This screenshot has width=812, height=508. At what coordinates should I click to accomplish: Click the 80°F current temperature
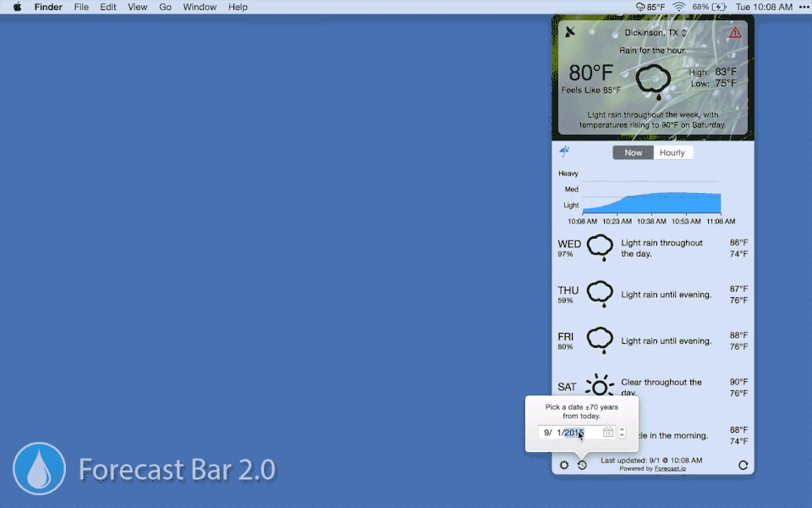click(591, 73)
